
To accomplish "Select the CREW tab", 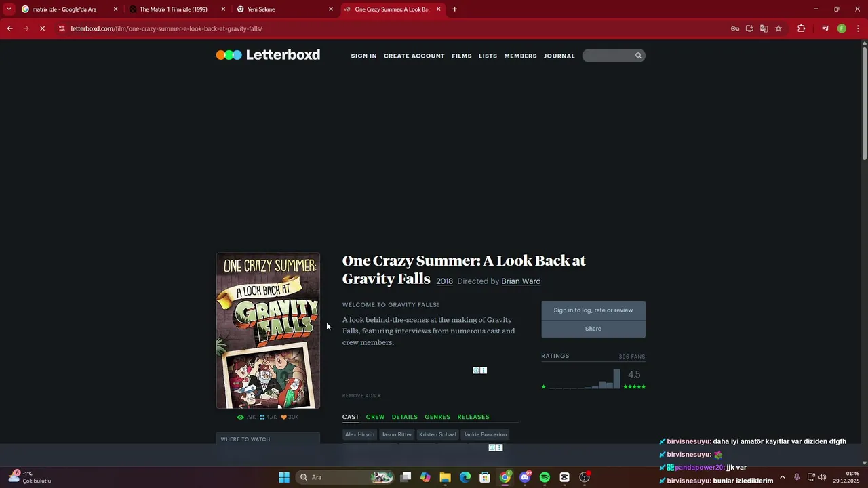I will (x=375, y=417).
